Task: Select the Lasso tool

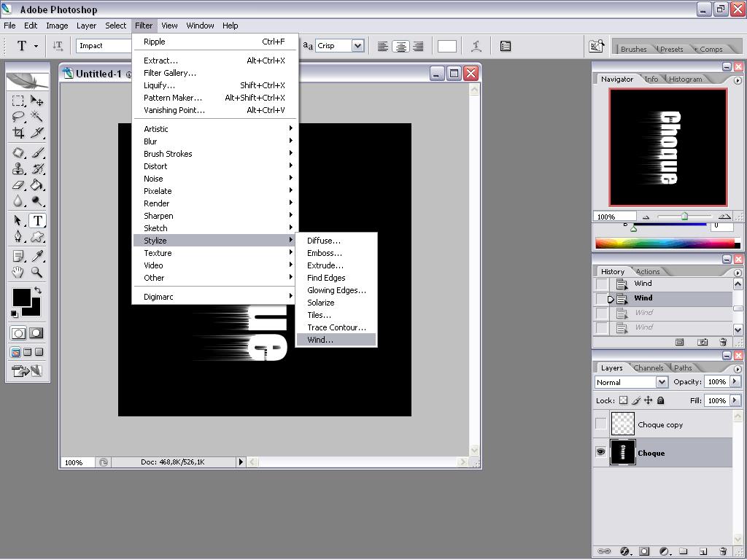Action: [18, 116]
